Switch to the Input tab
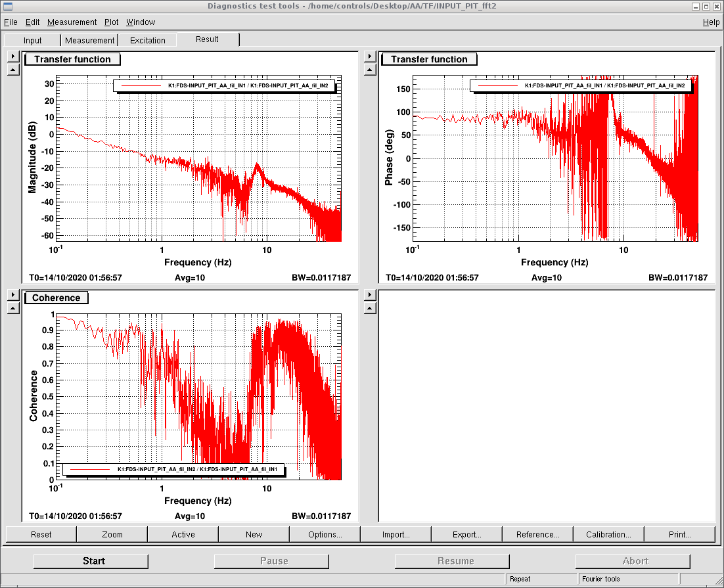Viewport: 724px width, 588px height. click(x=32, y=40)
